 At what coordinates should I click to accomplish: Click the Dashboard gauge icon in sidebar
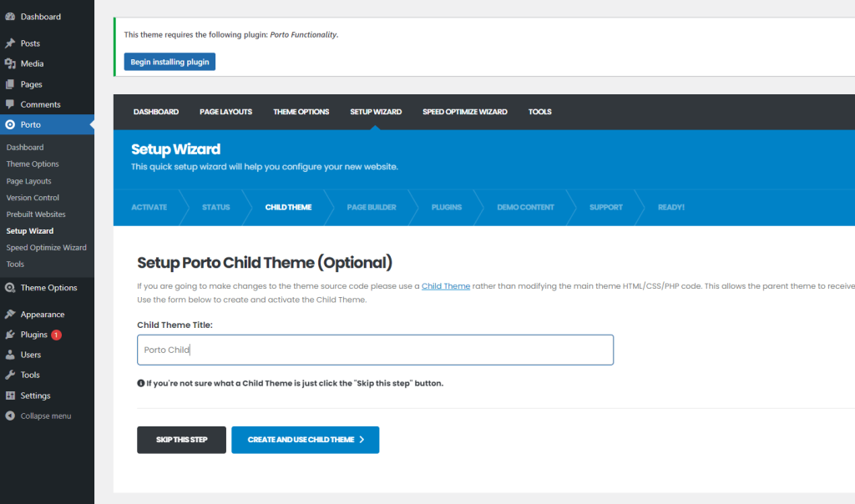pos(10,17)
